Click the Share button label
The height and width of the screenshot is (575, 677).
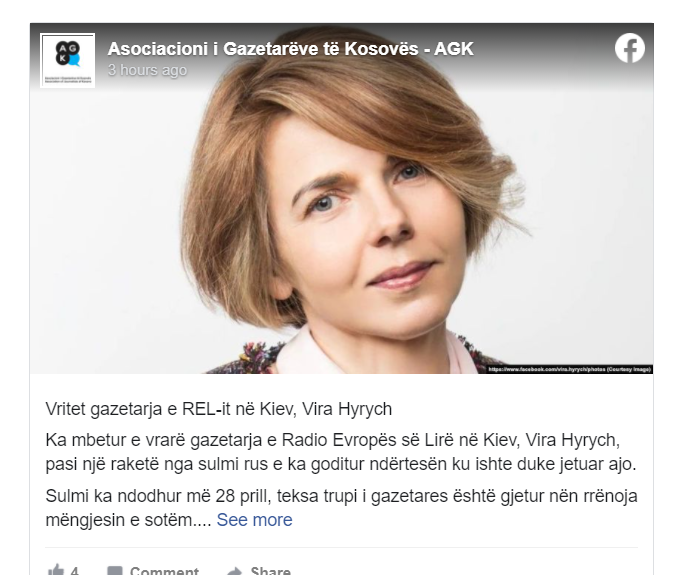click(270, 571)
